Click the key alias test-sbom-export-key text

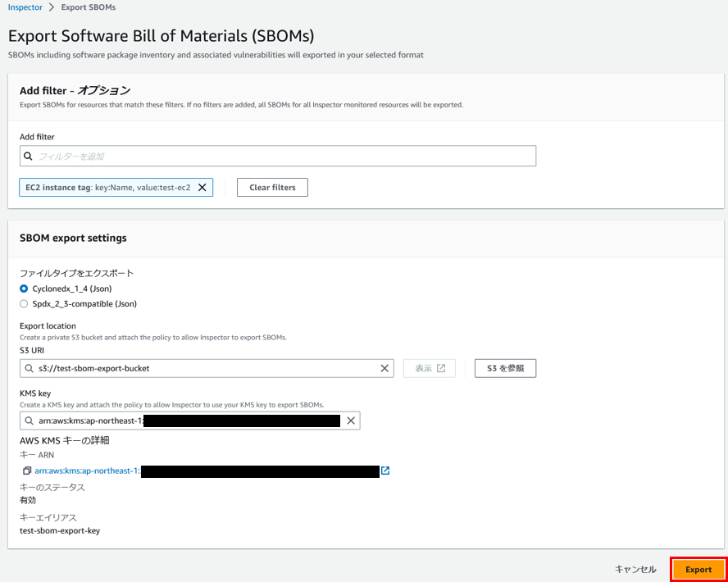pyautogui.click(x=60, y=530)
